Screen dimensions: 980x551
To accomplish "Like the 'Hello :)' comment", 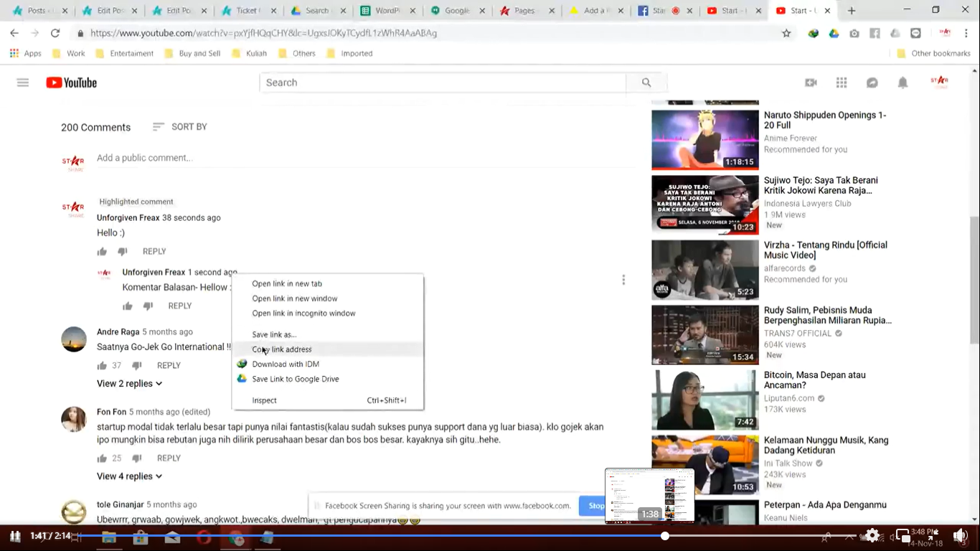I will coord(102,252).
